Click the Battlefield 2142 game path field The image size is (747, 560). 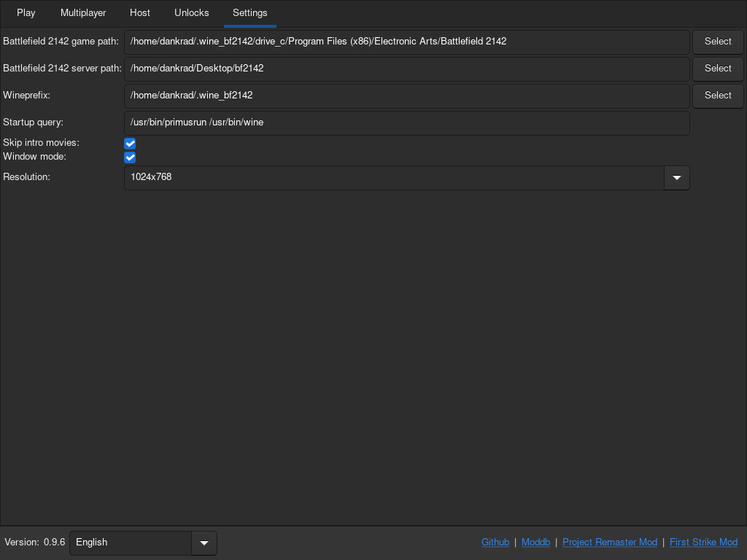[406, 42]
